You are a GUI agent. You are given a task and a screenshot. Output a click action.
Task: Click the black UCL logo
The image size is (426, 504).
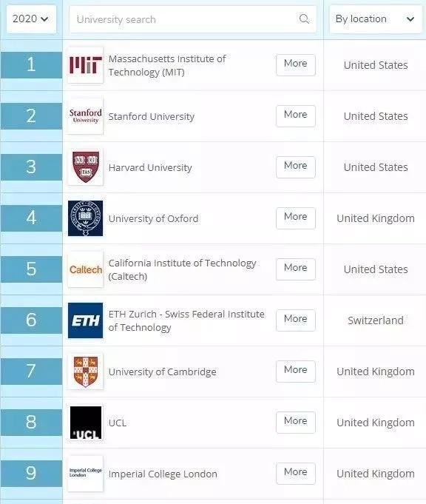86,423
